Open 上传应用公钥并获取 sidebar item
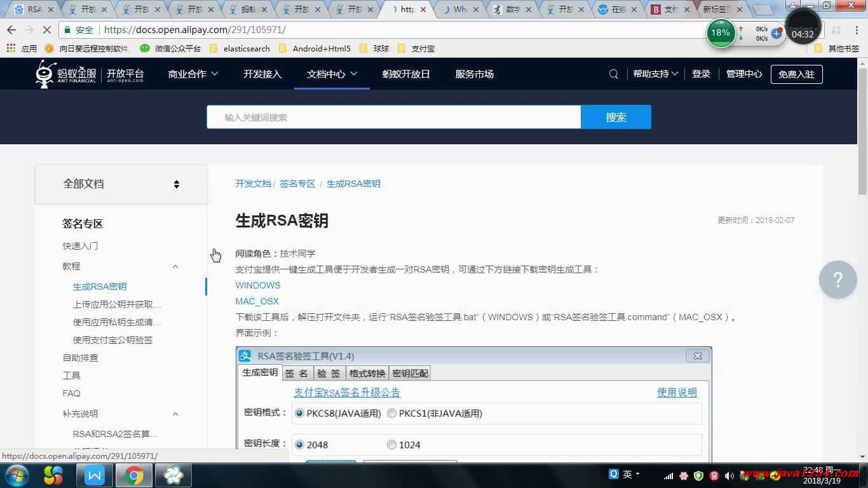 click(x=117, y=304)
